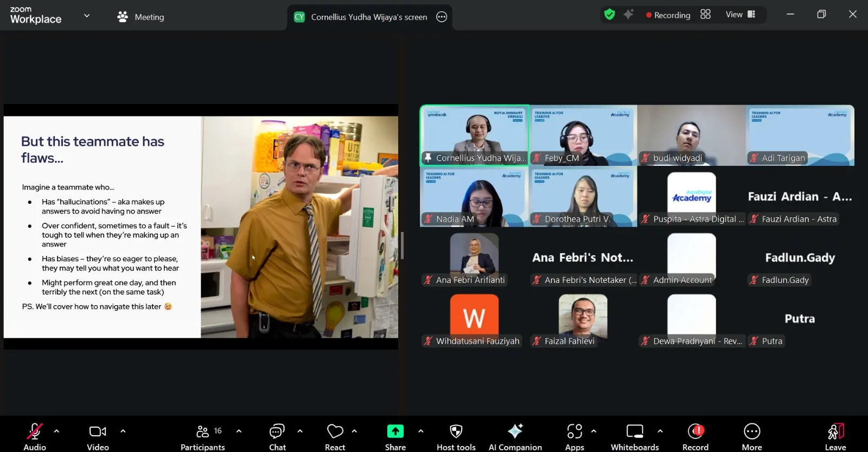Screen dimensions: 868x452
Task: Open the Chat panel
Action: click(277, 436)
